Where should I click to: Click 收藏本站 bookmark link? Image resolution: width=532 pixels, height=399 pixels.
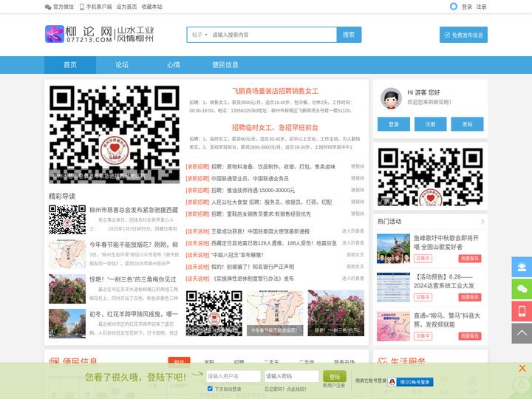[151, 7]
